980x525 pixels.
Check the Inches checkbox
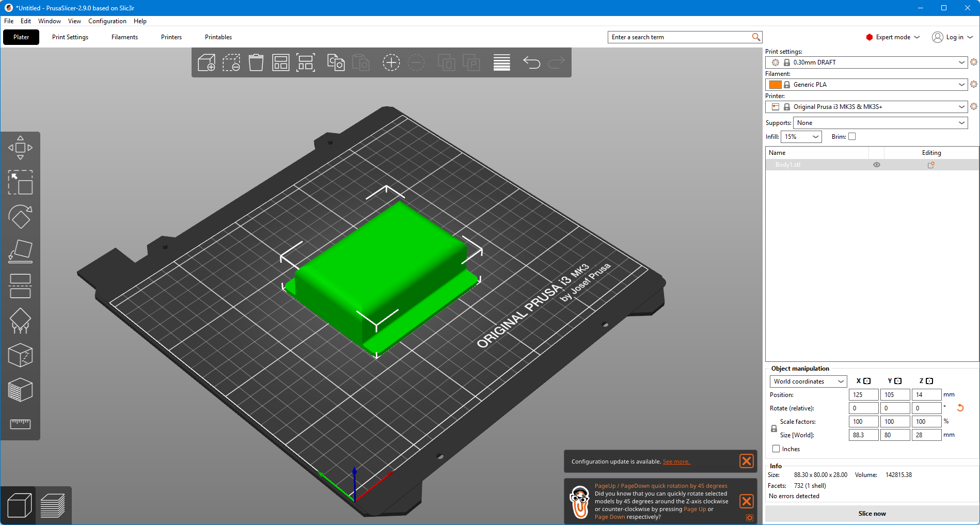pyautogui.click(x=776, y=449)
